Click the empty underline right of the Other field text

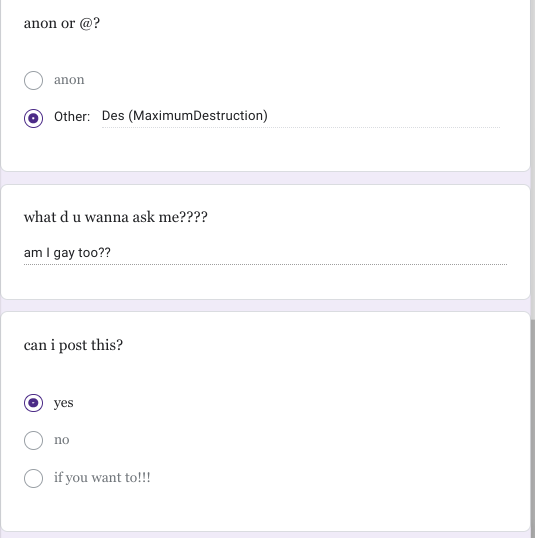[384, 118]
